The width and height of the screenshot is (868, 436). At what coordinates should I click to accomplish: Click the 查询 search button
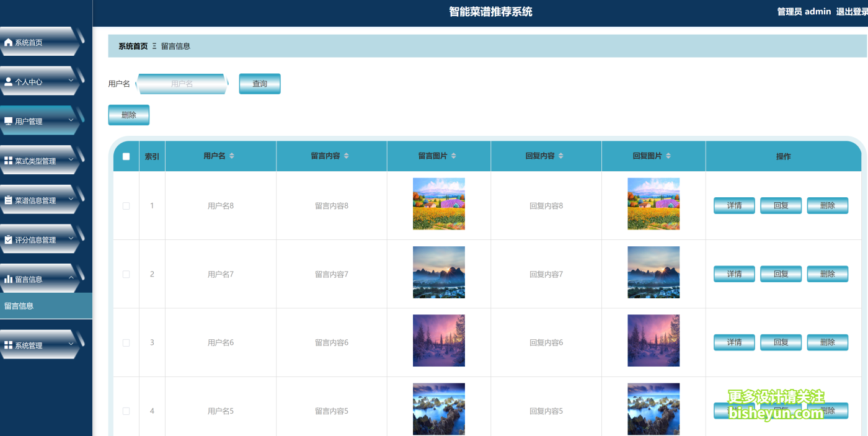pyautogui.click(x=260, y=83)
